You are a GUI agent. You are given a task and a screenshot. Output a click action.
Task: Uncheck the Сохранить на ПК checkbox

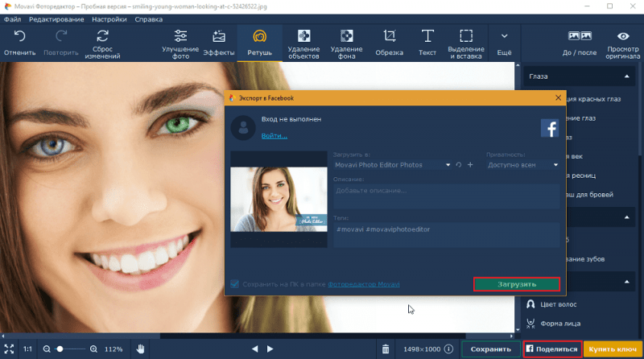[x=235, y=284]
